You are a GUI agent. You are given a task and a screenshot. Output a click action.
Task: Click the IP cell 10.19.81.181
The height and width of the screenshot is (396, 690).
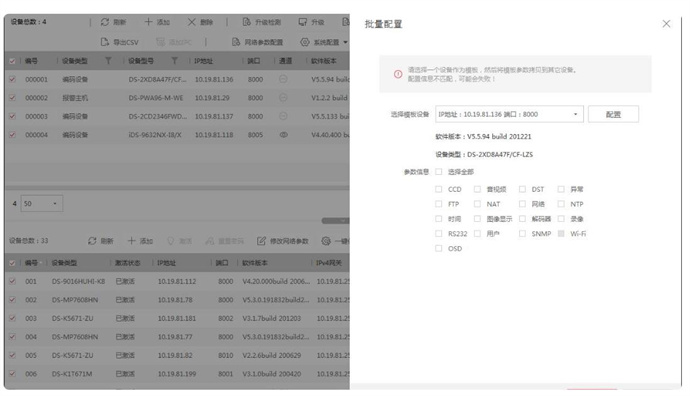[177, 318]
